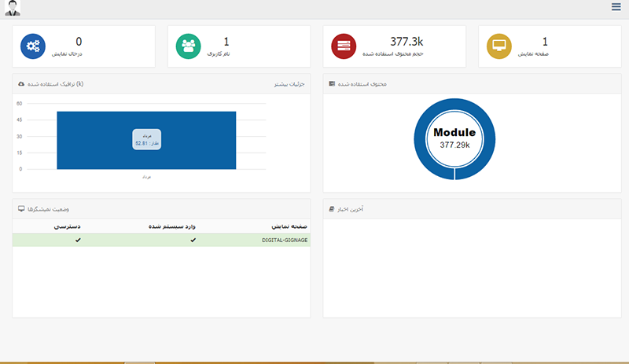
Task: Click the صفحه نمایش column header
Action: pos(289,226)
